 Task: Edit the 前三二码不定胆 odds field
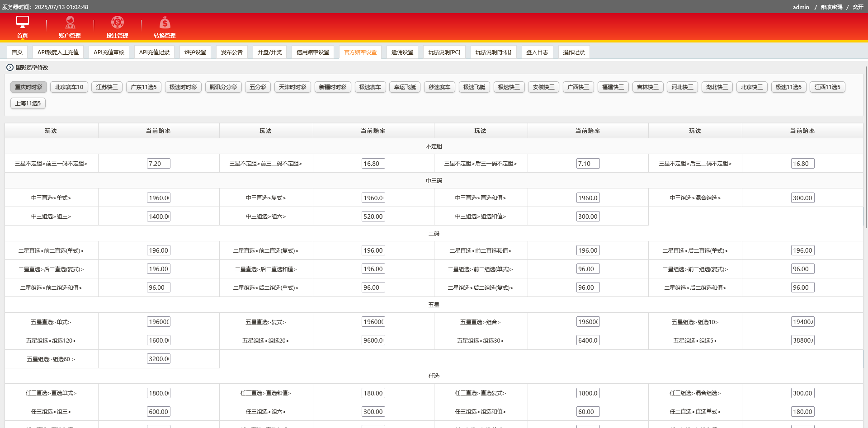373,164
